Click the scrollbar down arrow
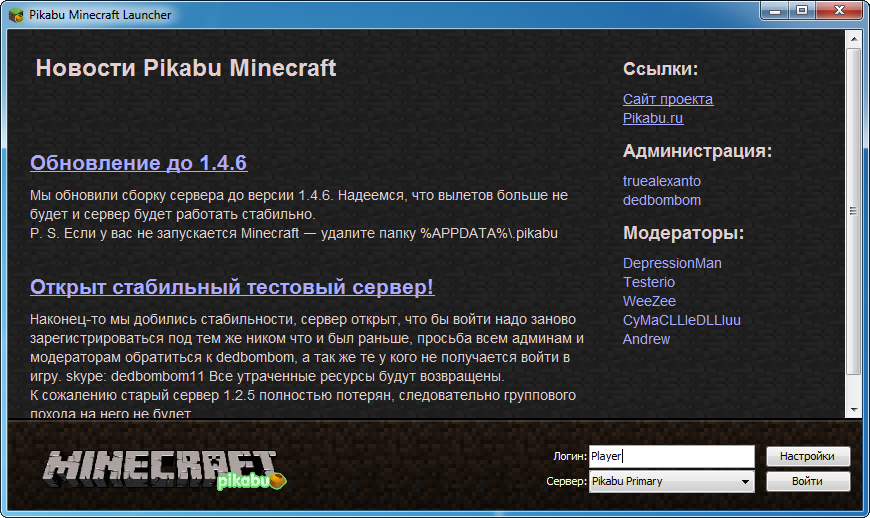 pyautogui.click(x=853, y=409)
